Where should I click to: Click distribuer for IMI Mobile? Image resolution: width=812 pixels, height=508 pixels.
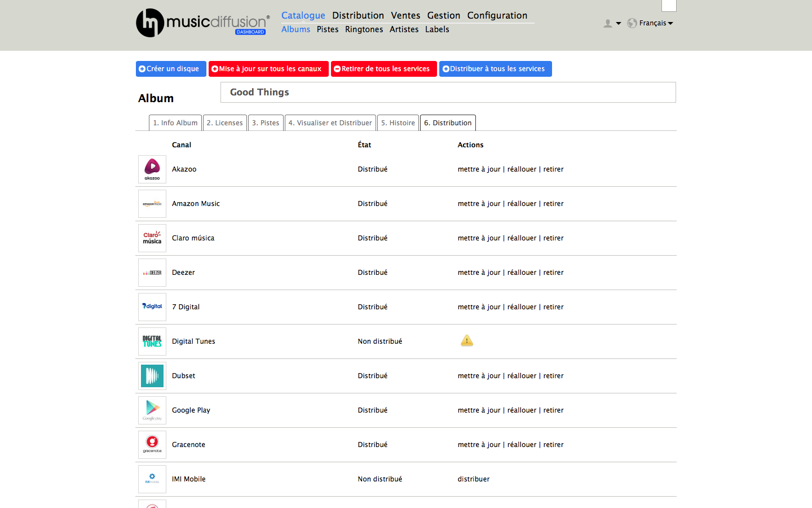(x=474, y=479)
